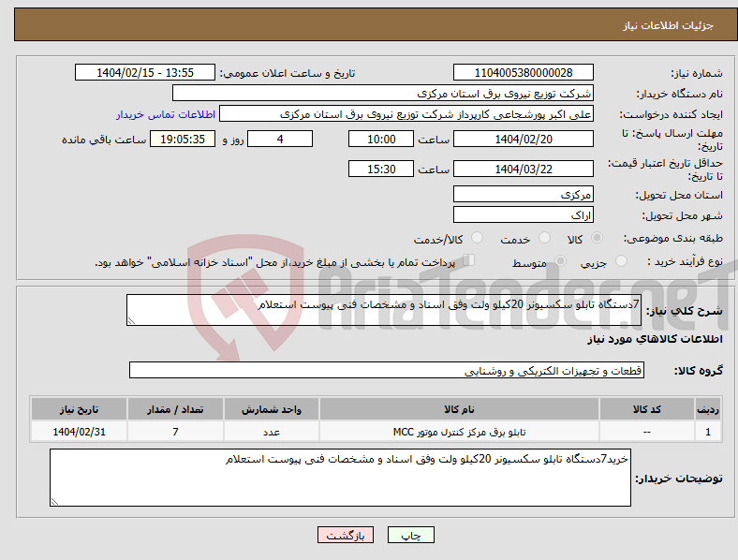This screenshot has height=560, width=738.
Task: Click the request creator name field
Action: (x=406, y=114)
